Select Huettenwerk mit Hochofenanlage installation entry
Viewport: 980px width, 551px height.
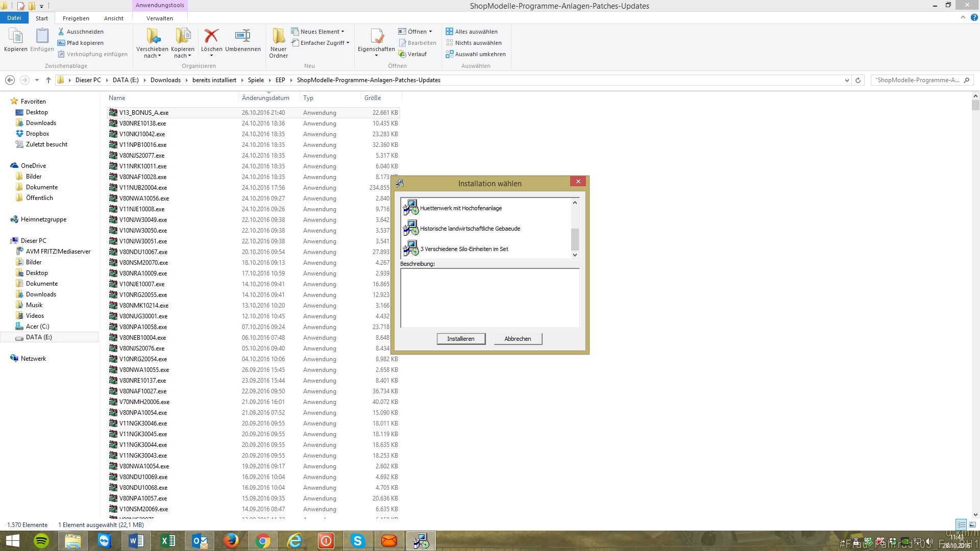tap(461, 208)
